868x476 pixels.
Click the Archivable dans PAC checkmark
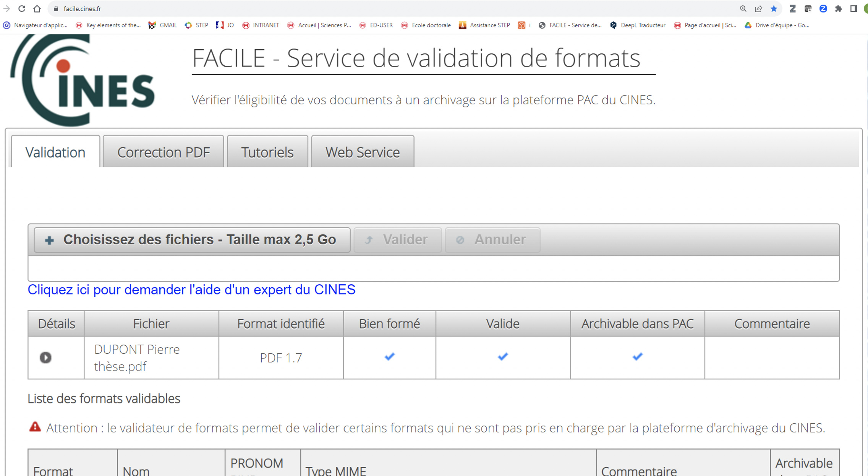637,356
